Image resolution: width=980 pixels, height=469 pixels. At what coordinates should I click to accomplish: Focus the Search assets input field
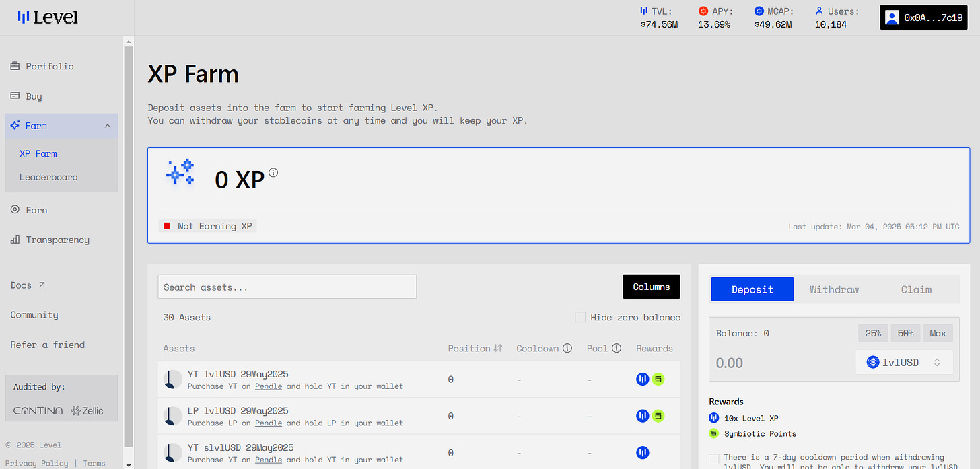coord(287,287)
